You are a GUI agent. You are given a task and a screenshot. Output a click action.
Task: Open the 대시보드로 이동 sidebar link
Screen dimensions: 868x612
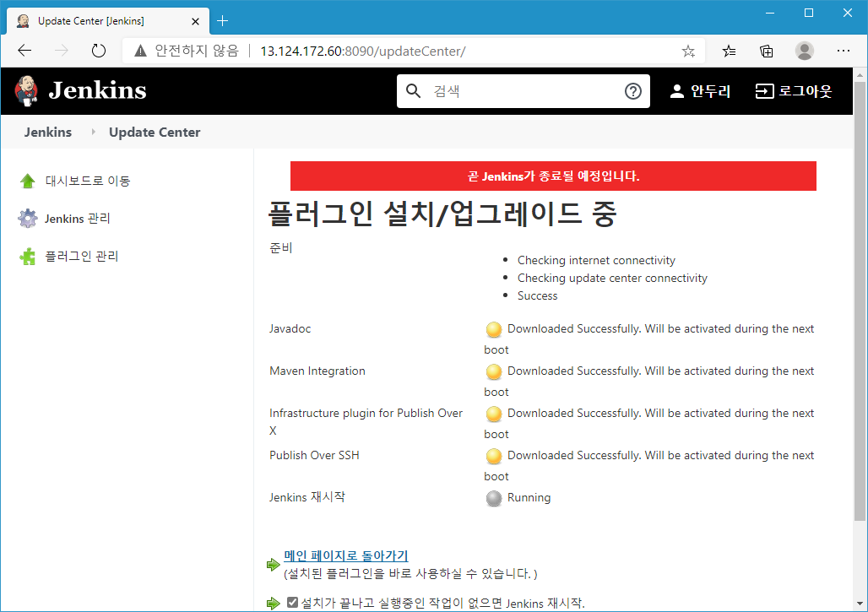point(88,181)
